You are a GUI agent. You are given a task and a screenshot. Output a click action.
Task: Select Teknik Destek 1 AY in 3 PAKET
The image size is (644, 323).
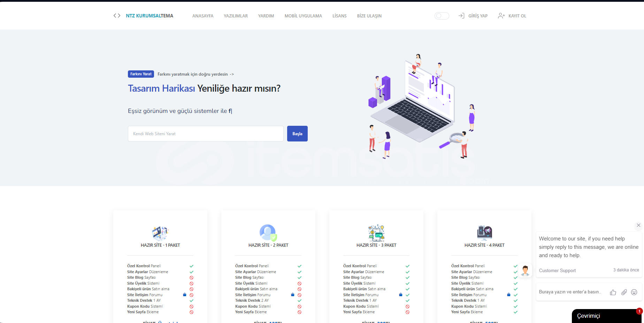(360, 300)
